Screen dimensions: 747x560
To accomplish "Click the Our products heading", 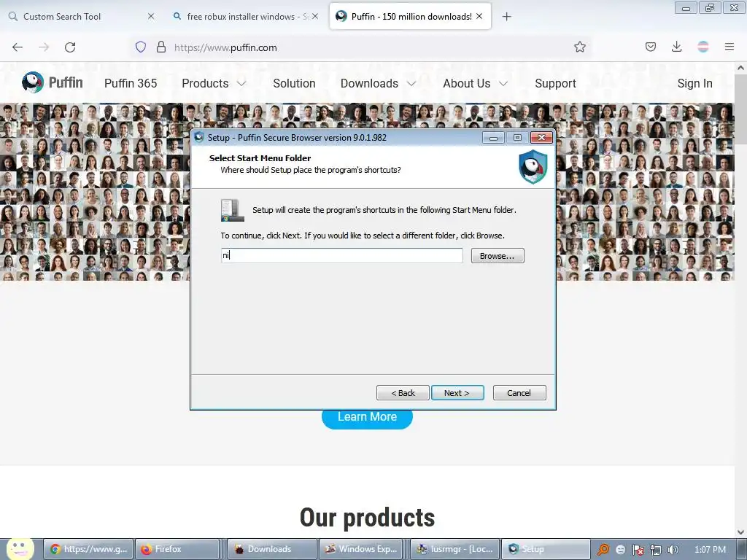I will (x=367, y=518).
